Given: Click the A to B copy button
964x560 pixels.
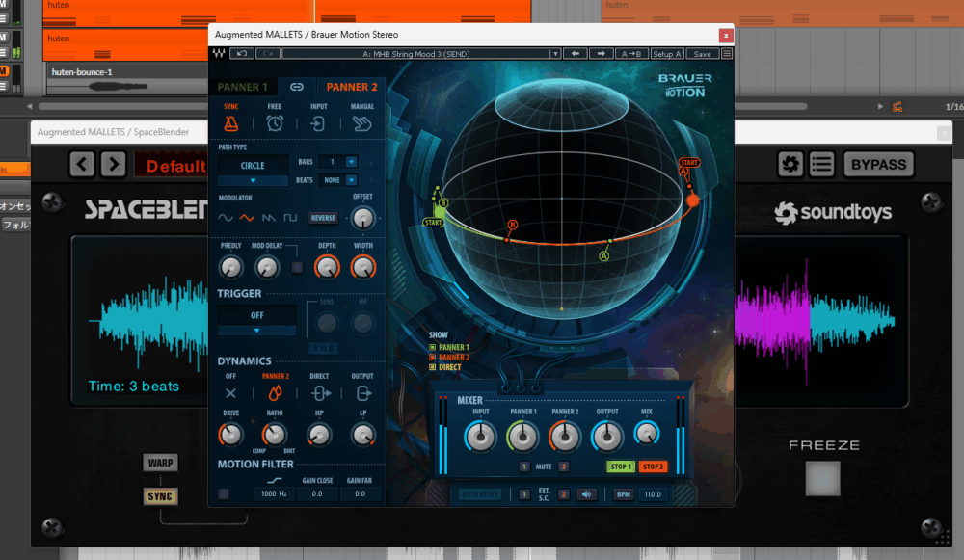Looking at the screenshot, I should (630, 54).
